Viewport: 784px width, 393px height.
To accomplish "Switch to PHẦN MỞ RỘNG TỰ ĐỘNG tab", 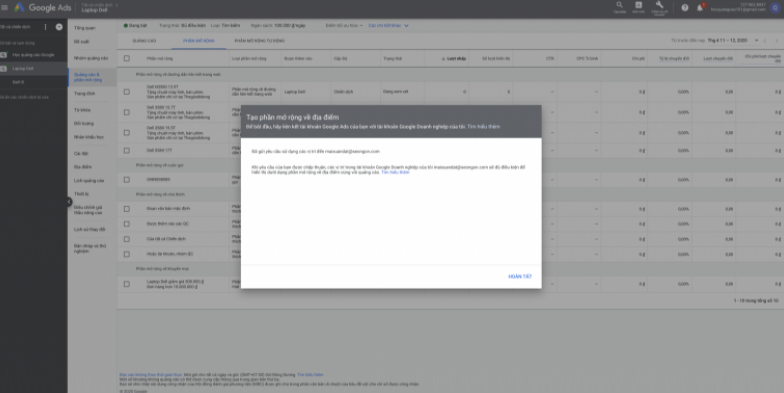I will (x=260, y=41).
